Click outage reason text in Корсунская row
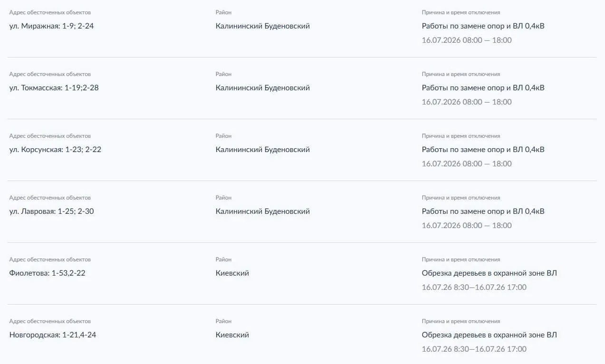Screen dimensions: 605x364 tap(483, 150)
